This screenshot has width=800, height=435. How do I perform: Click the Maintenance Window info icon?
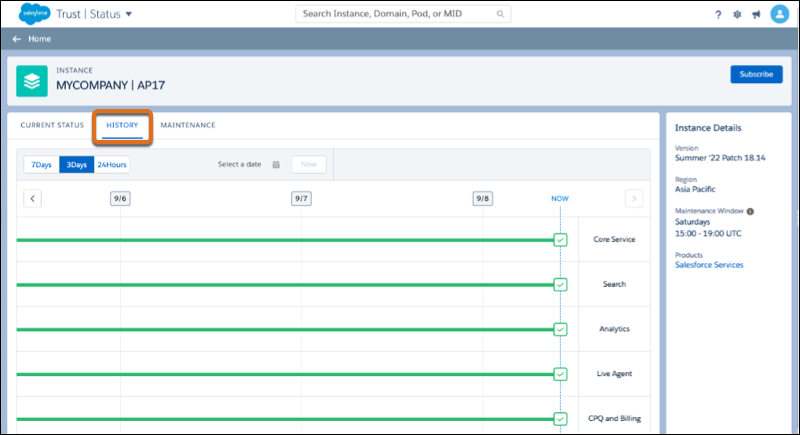pyautogui.click(x=750, y=211)
